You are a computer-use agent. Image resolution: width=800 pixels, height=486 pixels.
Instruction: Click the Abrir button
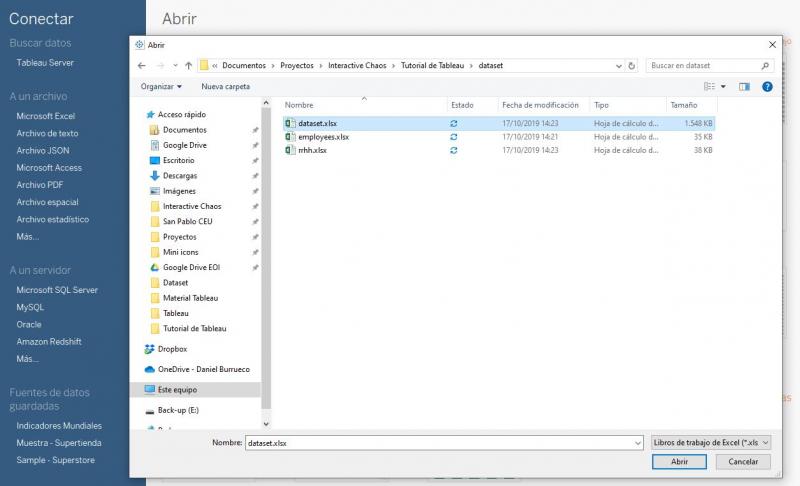pyautogui.click(x=679, y=462)
